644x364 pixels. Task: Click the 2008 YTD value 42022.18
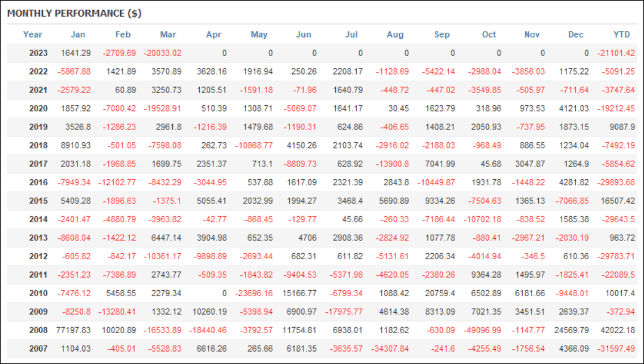click(x=618, y=330)
